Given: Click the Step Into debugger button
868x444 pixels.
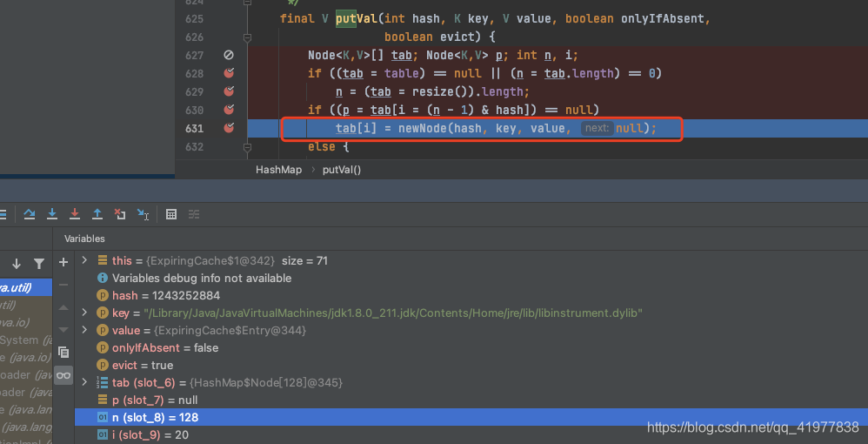Looking at the screenshot, I should click(x=52, y=214).
